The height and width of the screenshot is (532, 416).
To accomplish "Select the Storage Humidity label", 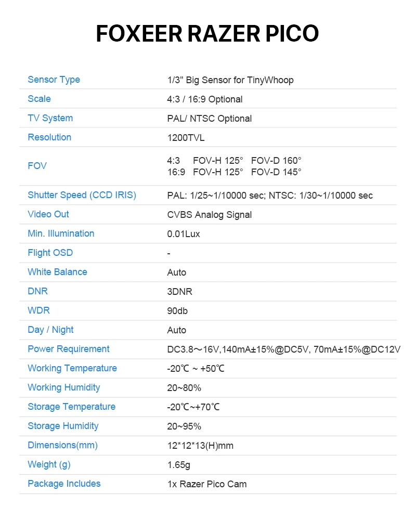I will click(x=63, y=426).
